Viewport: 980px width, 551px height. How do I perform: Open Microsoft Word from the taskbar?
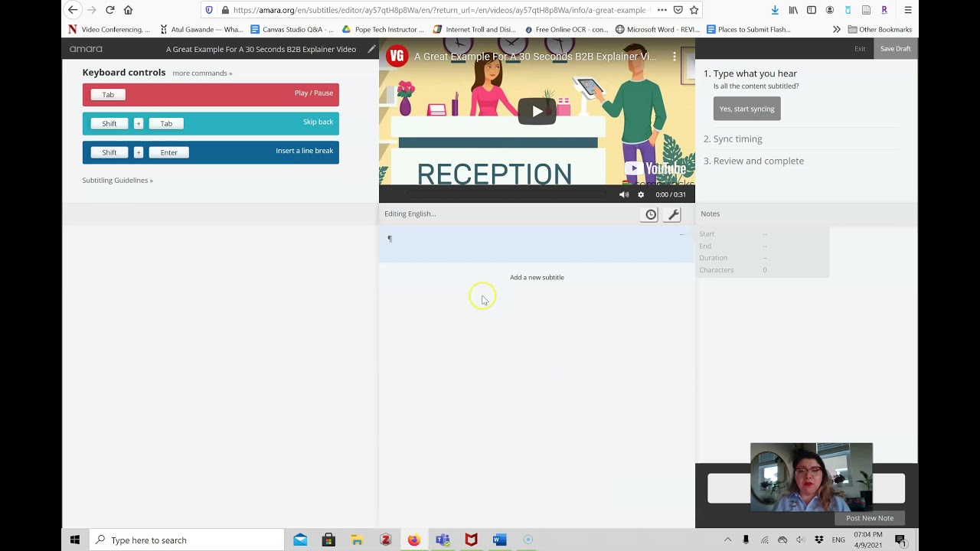(x=499, y=540)
